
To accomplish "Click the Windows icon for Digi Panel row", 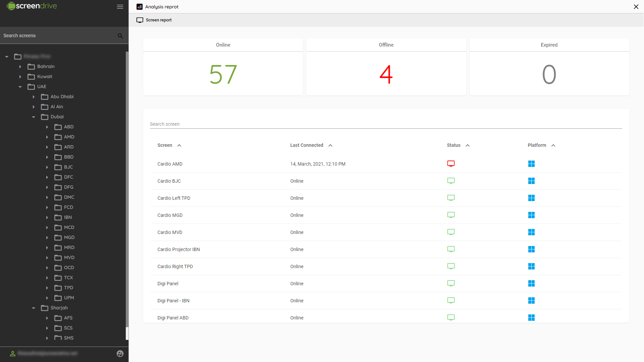I will (x=531, y=284).
